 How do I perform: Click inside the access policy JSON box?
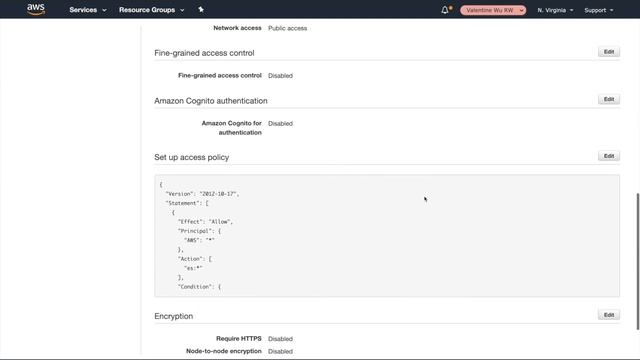click(x=387, y=236)
